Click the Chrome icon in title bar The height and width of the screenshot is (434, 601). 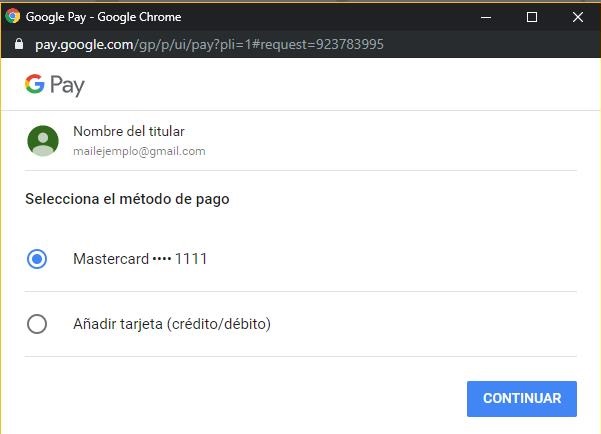(x=13, y=17)
